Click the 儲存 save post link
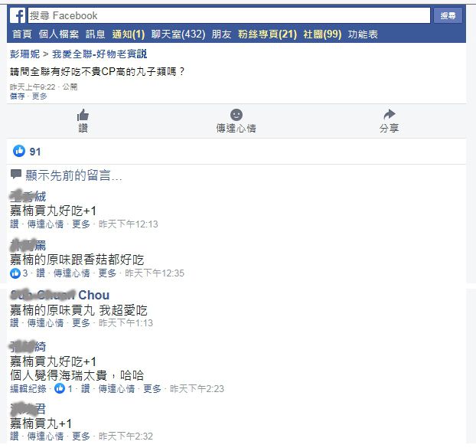Viewport: 476px width, 448px height. [18, 96]
